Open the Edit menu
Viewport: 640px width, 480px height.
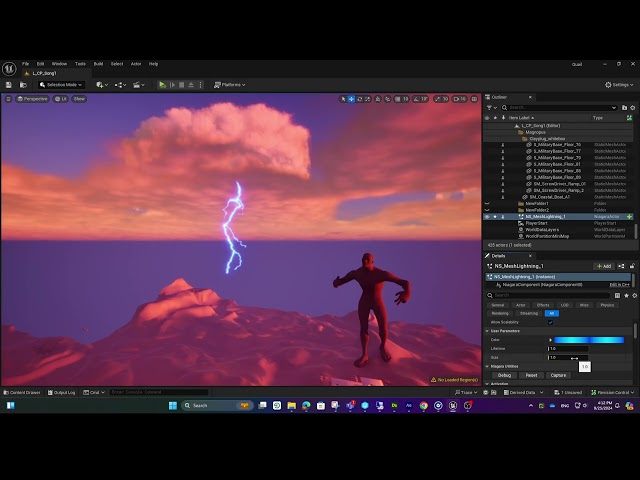40,64
